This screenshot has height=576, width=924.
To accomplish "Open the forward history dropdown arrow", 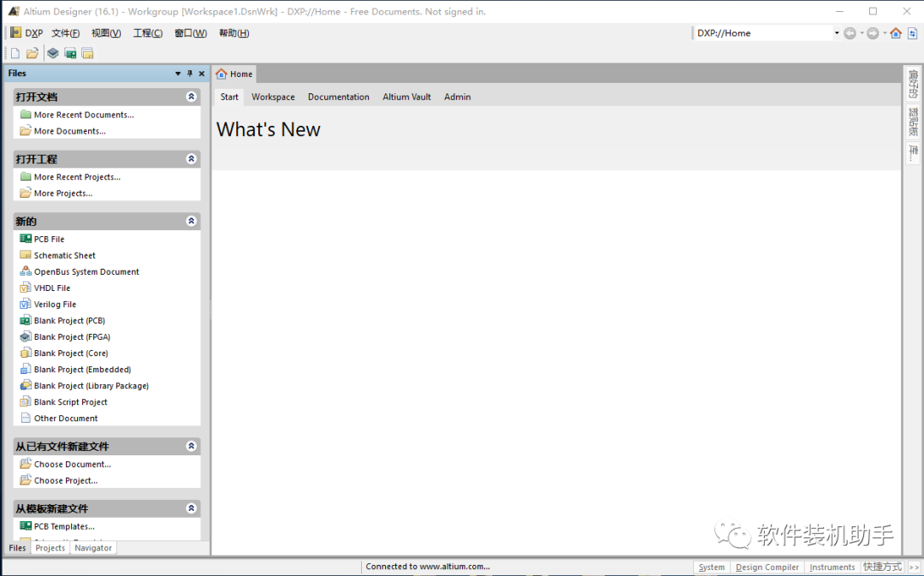I will pos(885,33).
